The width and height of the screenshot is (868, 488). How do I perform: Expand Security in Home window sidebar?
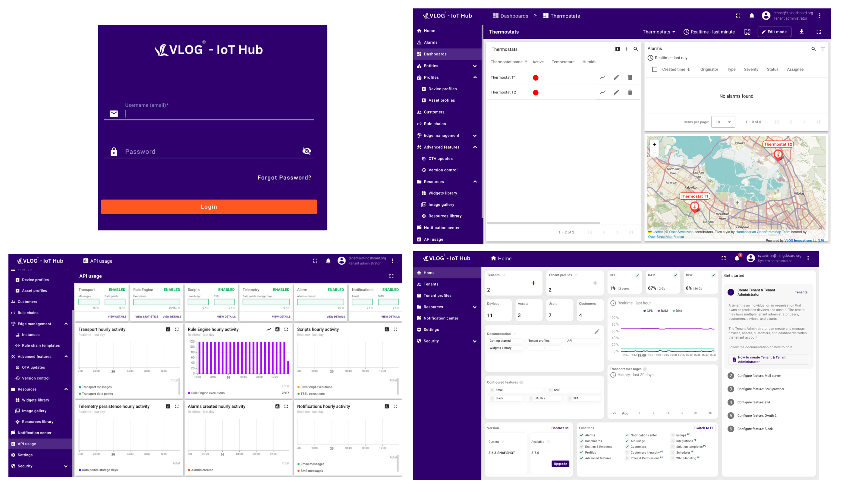[x=475, y=341]
